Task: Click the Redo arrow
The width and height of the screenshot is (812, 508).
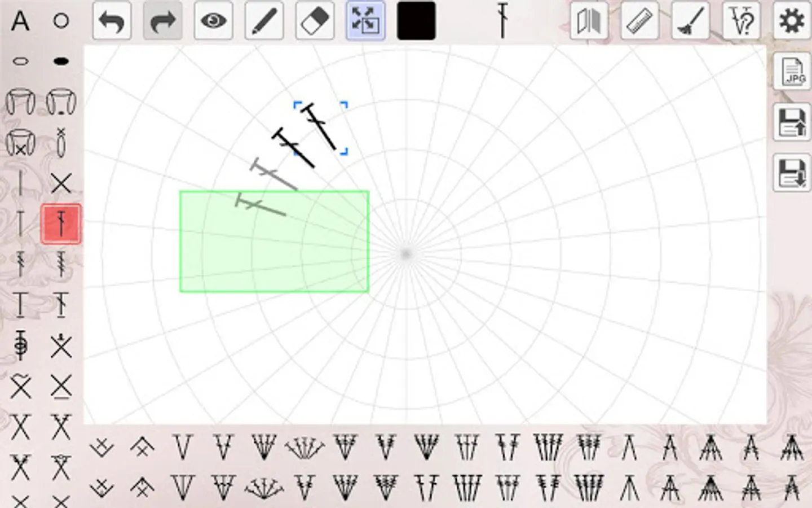Action: (x=162, y=21)
